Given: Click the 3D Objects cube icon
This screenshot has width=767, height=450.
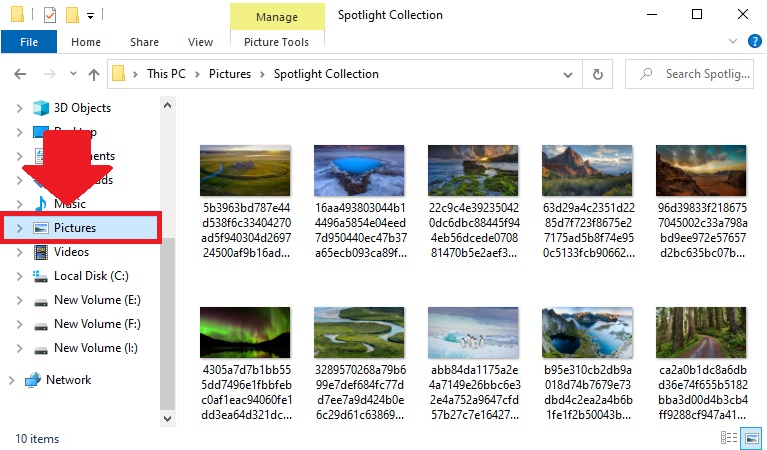Looking at the screenshot, I should (41, 108).
